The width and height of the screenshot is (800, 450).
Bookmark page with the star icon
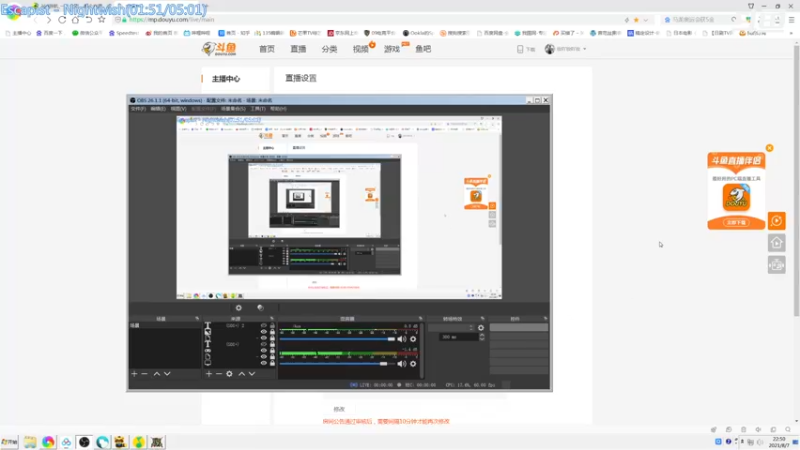click(x=102, y=19)
